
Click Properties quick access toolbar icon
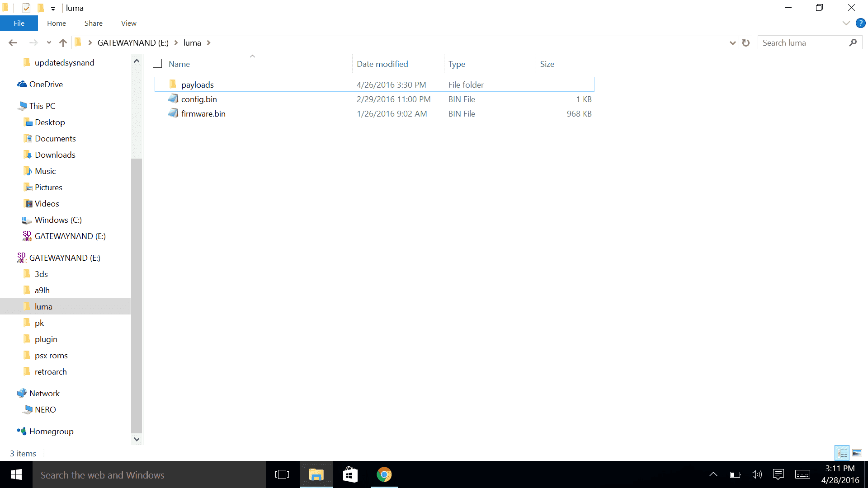tap(26, 8)
